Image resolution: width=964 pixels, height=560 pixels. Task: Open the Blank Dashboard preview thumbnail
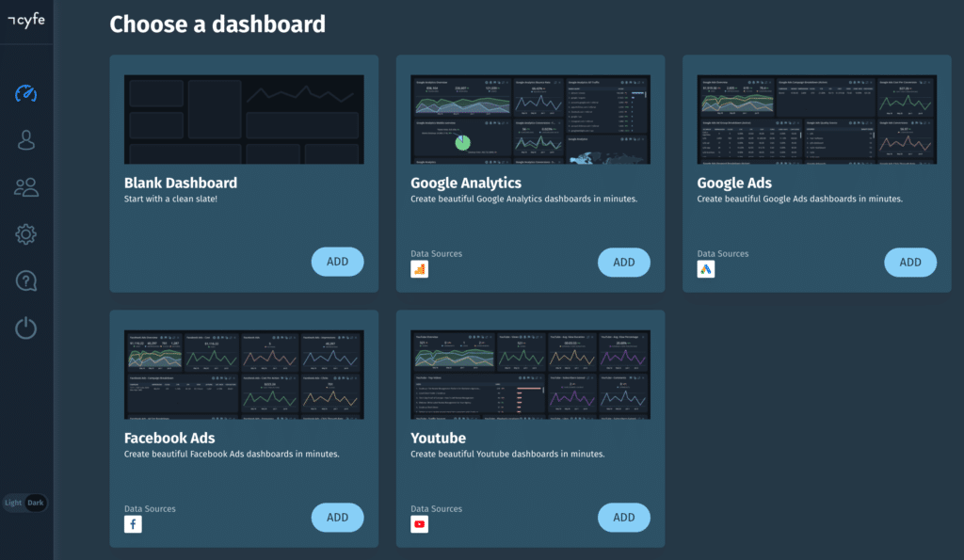(244, 120)
